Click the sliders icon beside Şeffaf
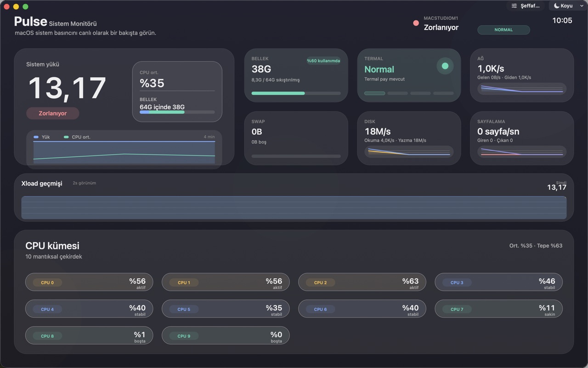588x368 pixels. point(514,6)
